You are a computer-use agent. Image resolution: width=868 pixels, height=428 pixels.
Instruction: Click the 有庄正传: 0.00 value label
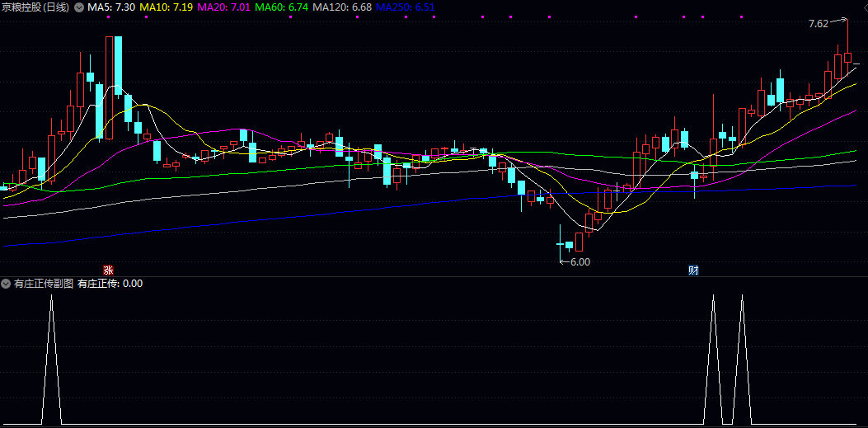click(110, 284)
